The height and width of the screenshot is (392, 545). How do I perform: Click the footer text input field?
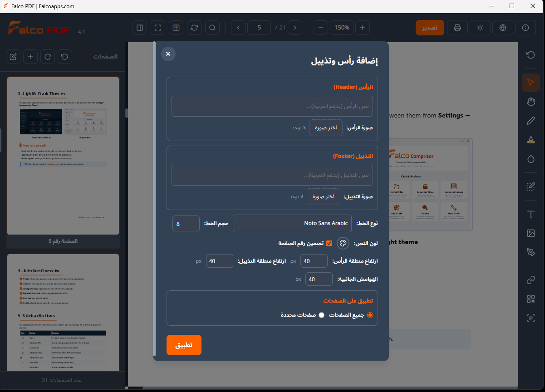tap(272, 175)
